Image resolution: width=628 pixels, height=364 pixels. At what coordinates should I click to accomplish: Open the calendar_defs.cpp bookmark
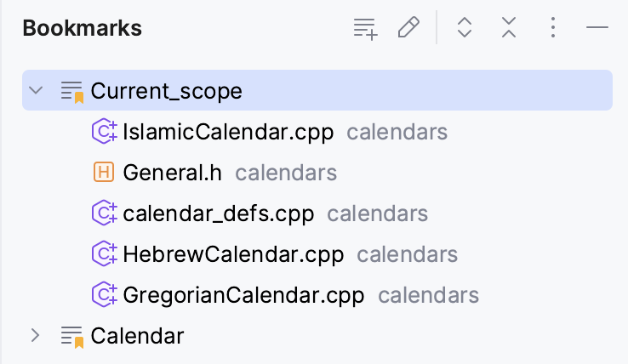[218, 213]
